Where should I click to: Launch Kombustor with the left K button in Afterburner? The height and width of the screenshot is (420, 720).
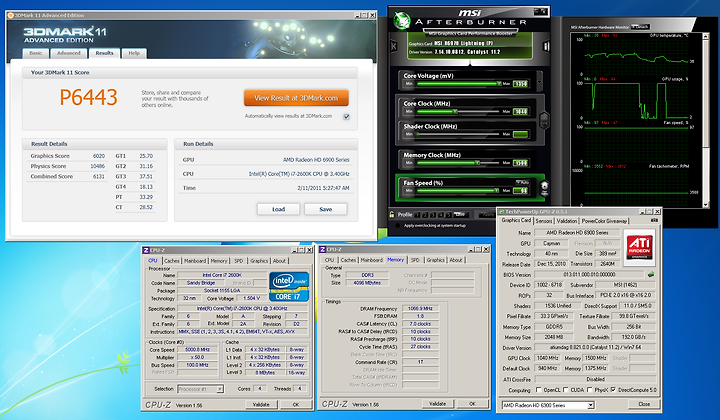coord(394,46)
